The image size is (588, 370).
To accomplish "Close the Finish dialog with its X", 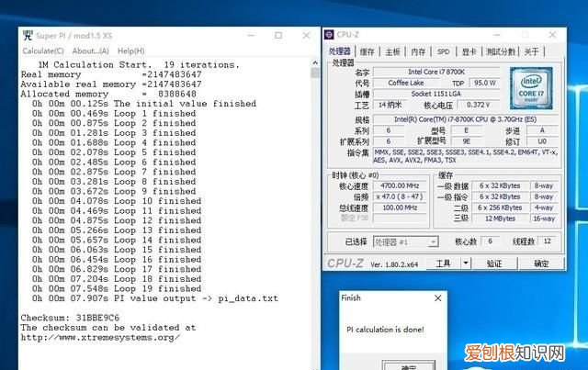I will tap(437, 298).
